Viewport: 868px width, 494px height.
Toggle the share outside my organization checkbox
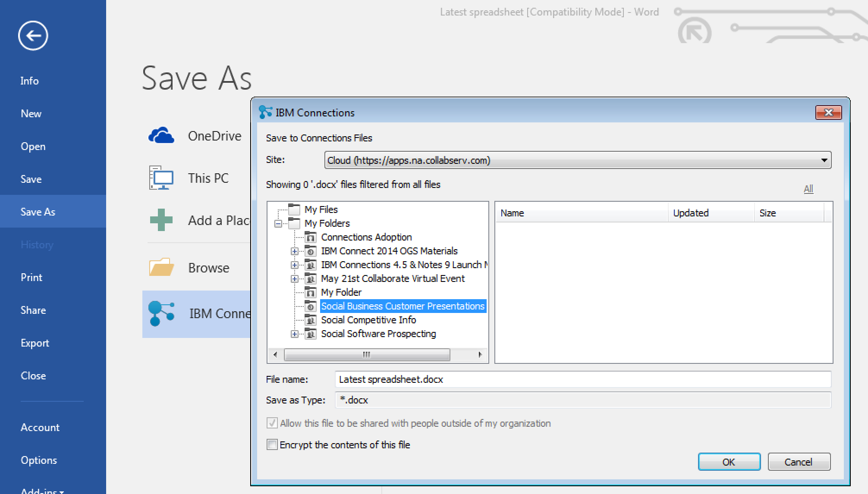(272, 423)
